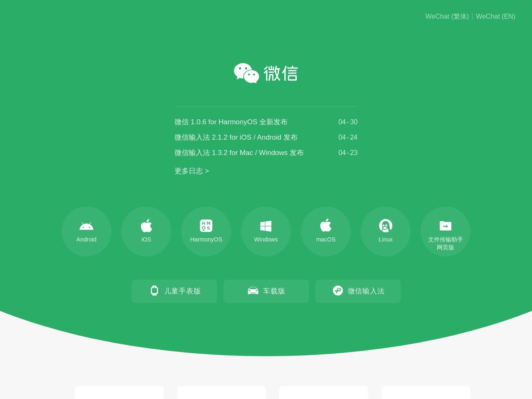Click the 车载版 button label
Viewport: 532px width, 399px height.
(274, 291)
